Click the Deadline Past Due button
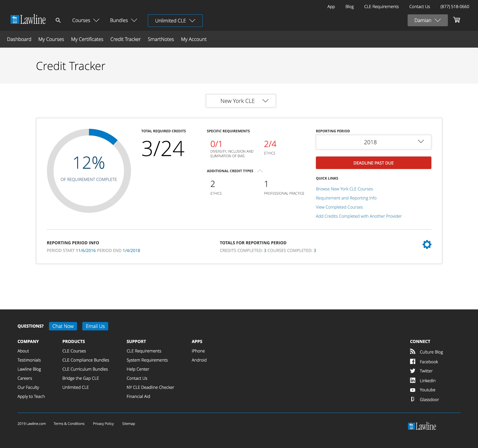 coord(373,163)
